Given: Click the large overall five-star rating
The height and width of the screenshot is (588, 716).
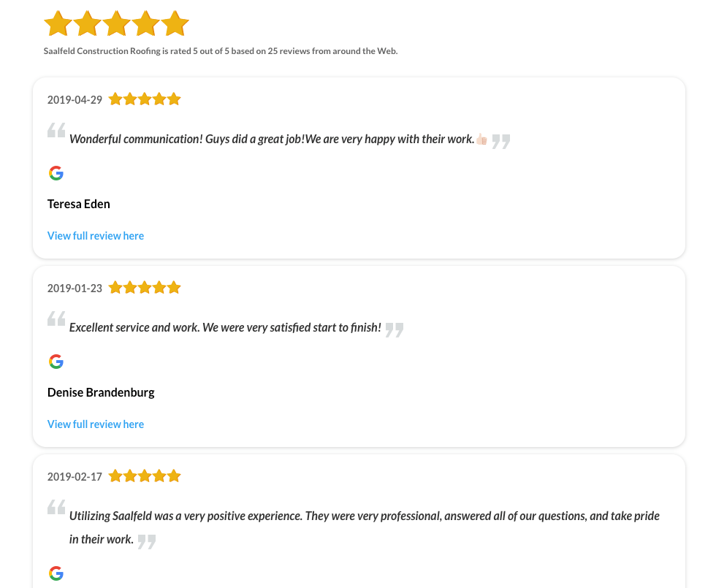Looking at the screenshot, I should tap(117, 23).
